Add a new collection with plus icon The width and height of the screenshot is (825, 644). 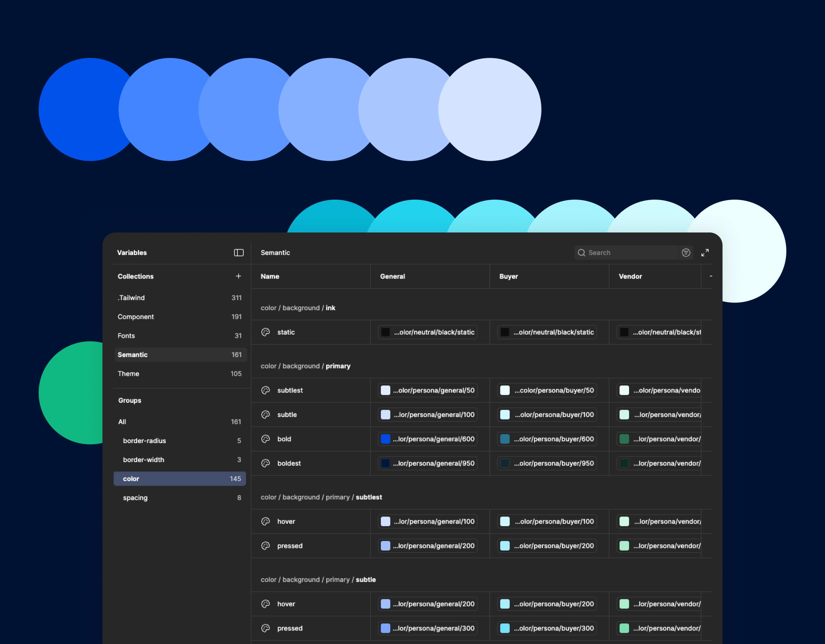238,276
